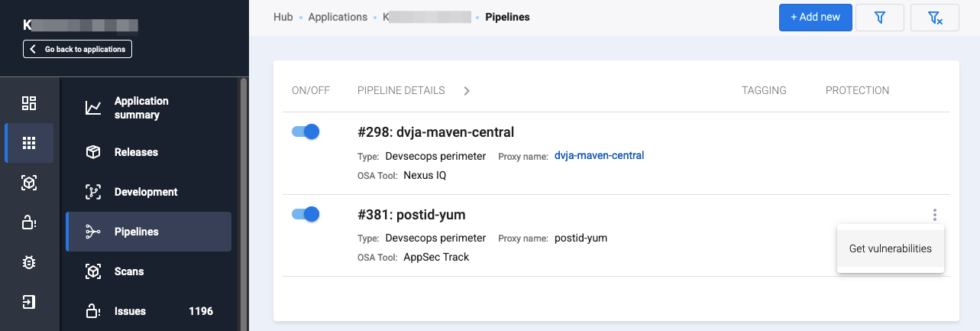
Task: Select the applications grid icon in rail
Action: [29, 143]
